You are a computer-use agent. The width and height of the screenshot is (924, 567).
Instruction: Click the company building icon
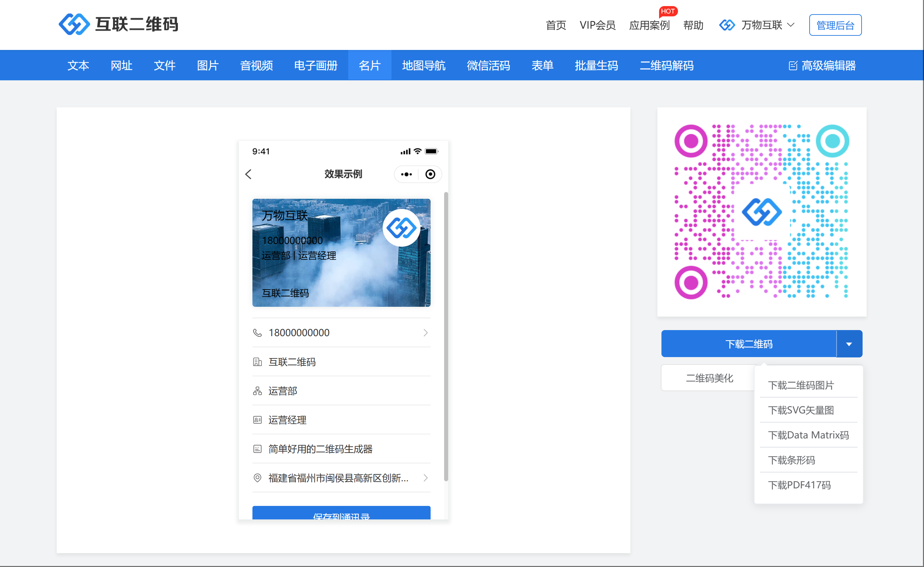click(x=257, y=362)
